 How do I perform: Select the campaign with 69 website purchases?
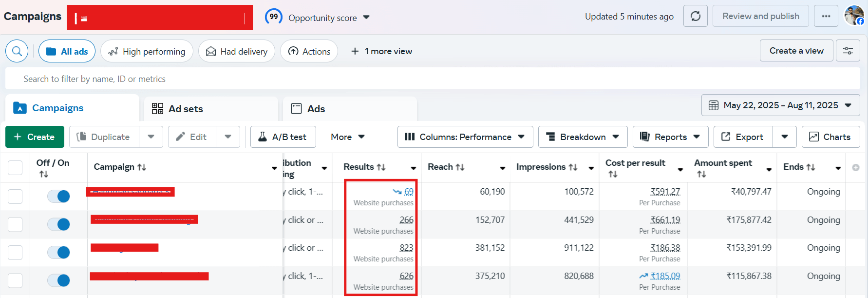pos(15,197)
